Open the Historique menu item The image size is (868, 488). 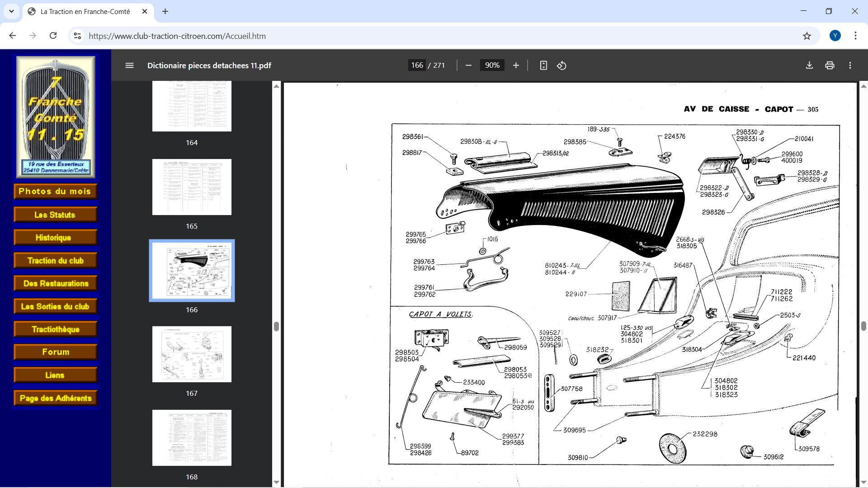tap(55, 238)
